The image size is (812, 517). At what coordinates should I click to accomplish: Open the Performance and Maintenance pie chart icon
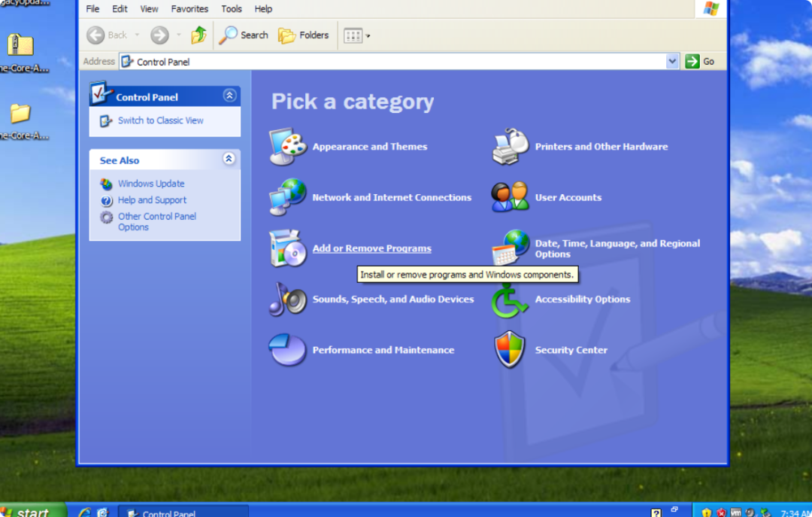coord(288,350)
